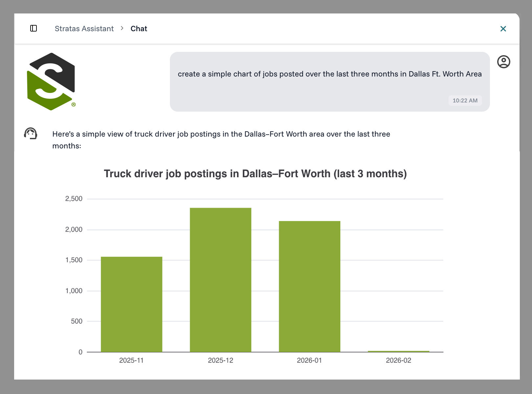Screen dimensions: 532x394
Task: Click the 2,500 y-axis label
Action: [74, 199]
